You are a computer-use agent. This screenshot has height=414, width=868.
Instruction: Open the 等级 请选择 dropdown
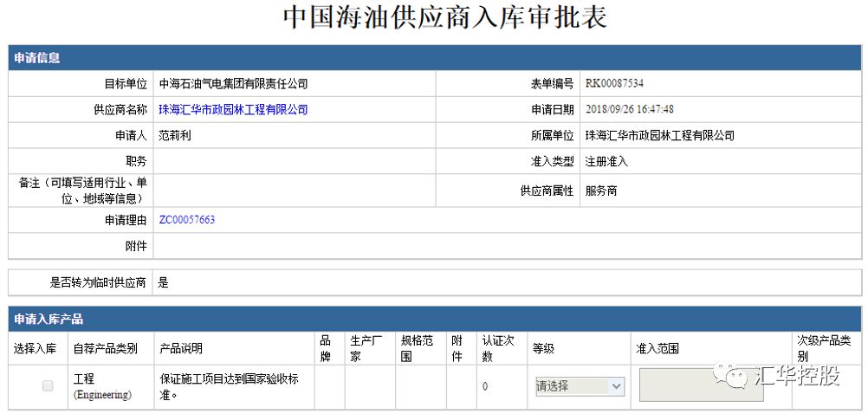(580, 386)
